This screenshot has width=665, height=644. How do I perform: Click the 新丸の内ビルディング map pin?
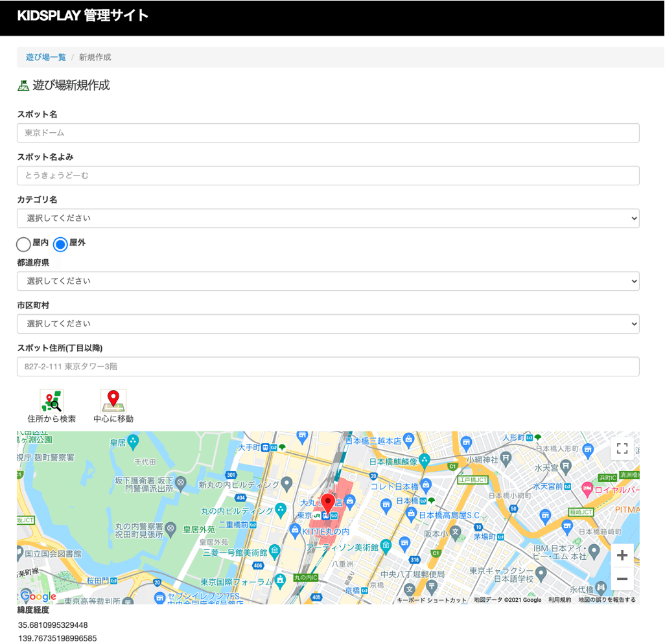click(x=286, y=484)
